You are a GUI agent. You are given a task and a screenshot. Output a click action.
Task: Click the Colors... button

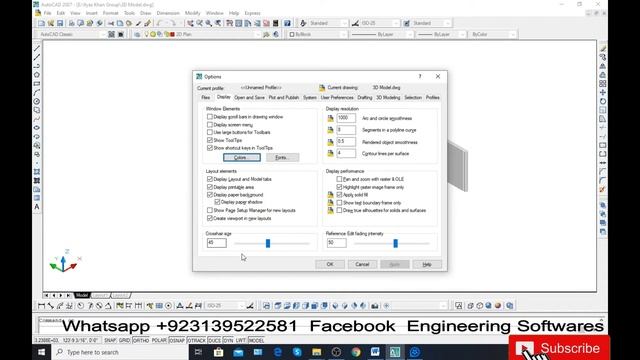tap(242, 158)
